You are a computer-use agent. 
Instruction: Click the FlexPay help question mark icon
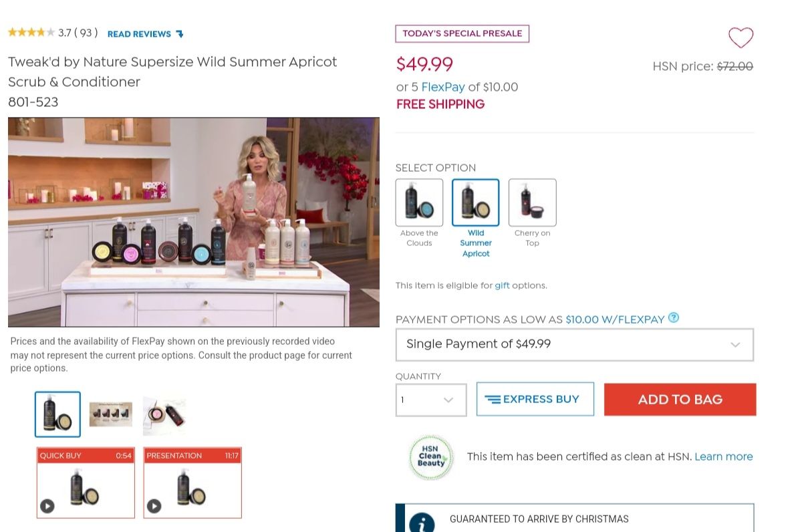(674, 318)
